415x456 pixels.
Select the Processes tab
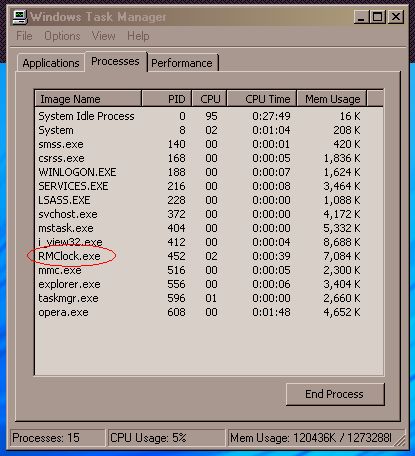[115, 61]
